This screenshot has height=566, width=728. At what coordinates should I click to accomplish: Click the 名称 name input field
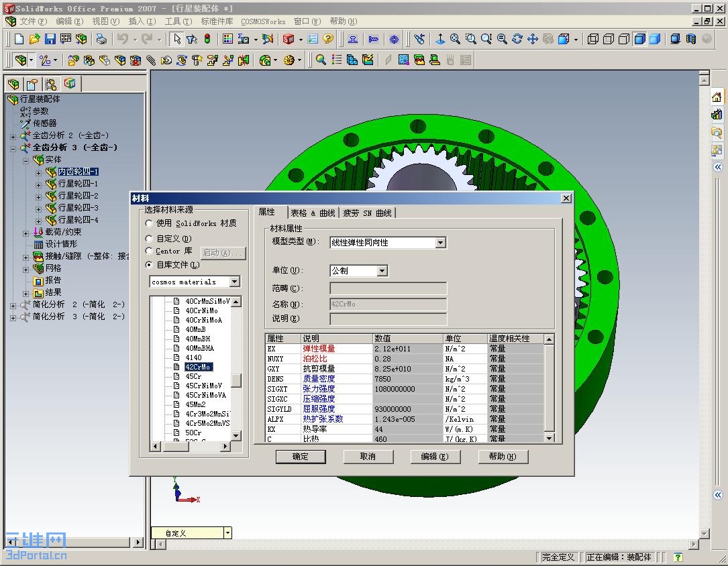click(388, 304)
